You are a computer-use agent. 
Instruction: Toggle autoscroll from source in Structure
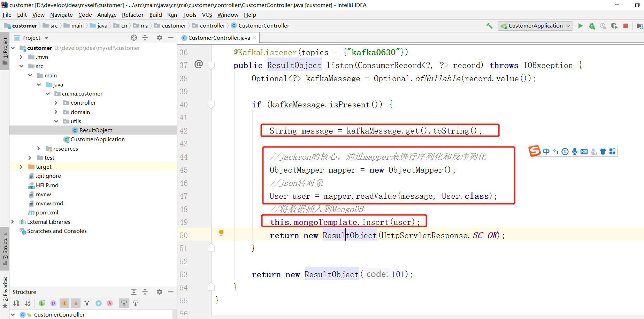pyautogui.click(x=136, y=303)
